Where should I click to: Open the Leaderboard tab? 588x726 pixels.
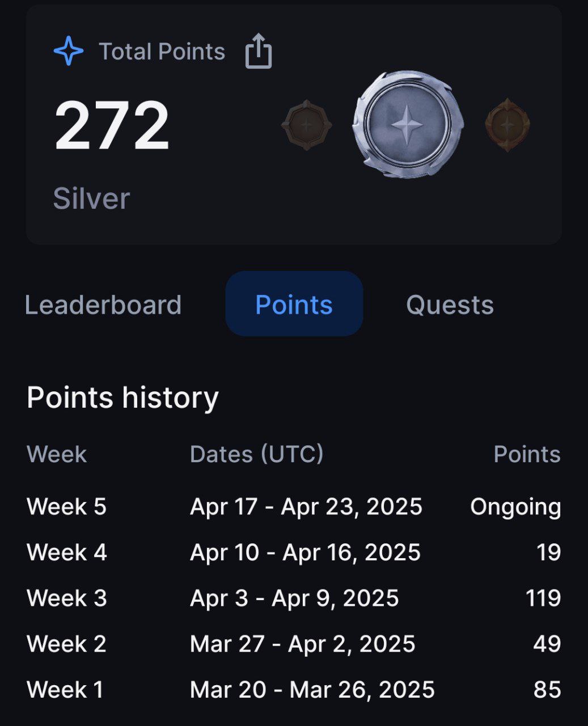point(103,305)
